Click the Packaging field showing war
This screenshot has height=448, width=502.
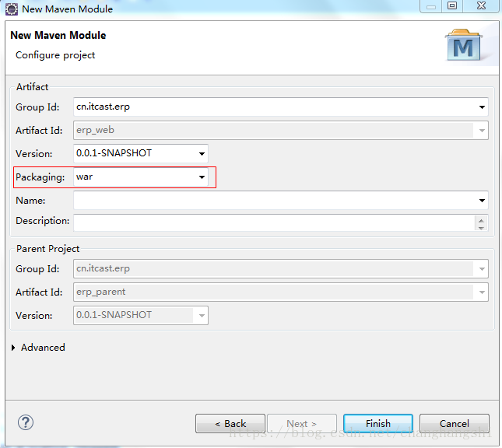pyautogui.click(x=141, y=177)
